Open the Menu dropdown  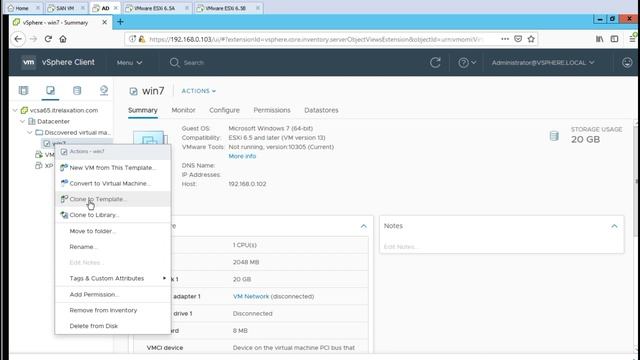coord(129,63)
